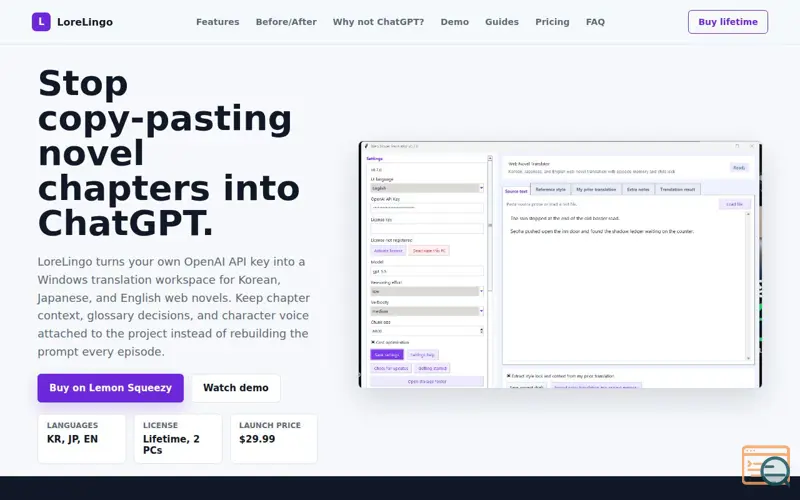Expand the Verbosity dropdown
800x500 pixels.
[427, 311]
